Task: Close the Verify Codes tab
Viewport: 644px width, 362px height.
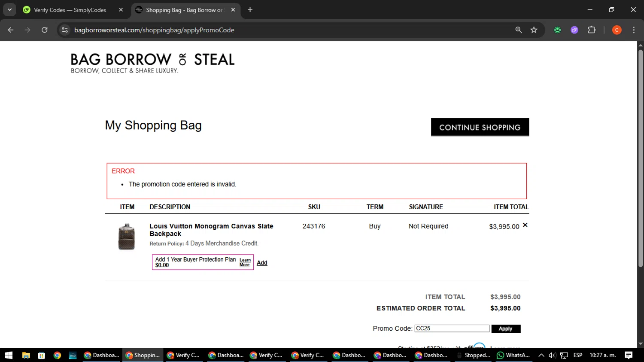Action: tap(121, 10)
